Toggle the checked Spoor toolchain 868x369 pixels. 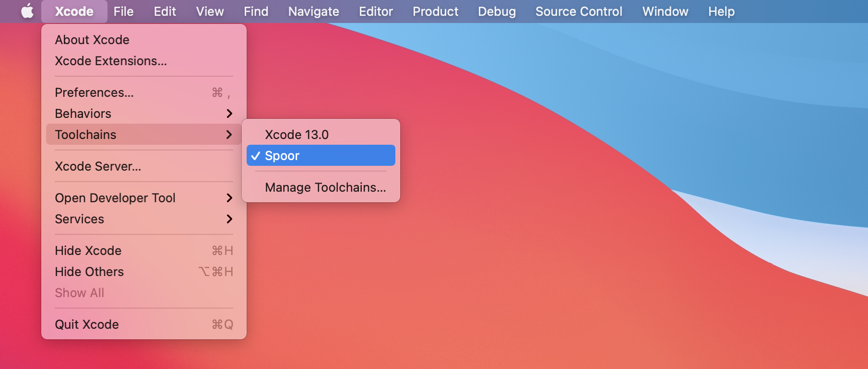pos(321,156)
